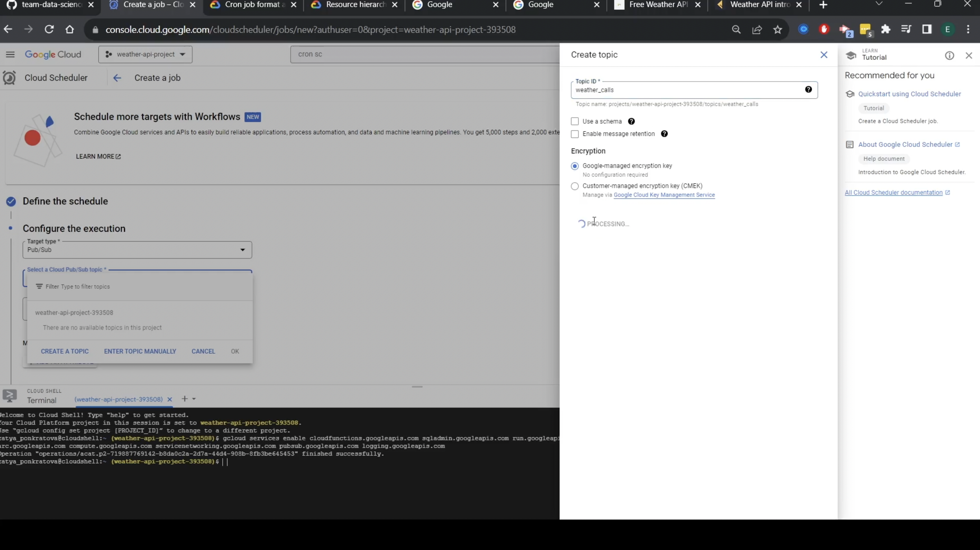Open the profile avatar E
This screenshot has height=550, width=980.
pos(948,29)
